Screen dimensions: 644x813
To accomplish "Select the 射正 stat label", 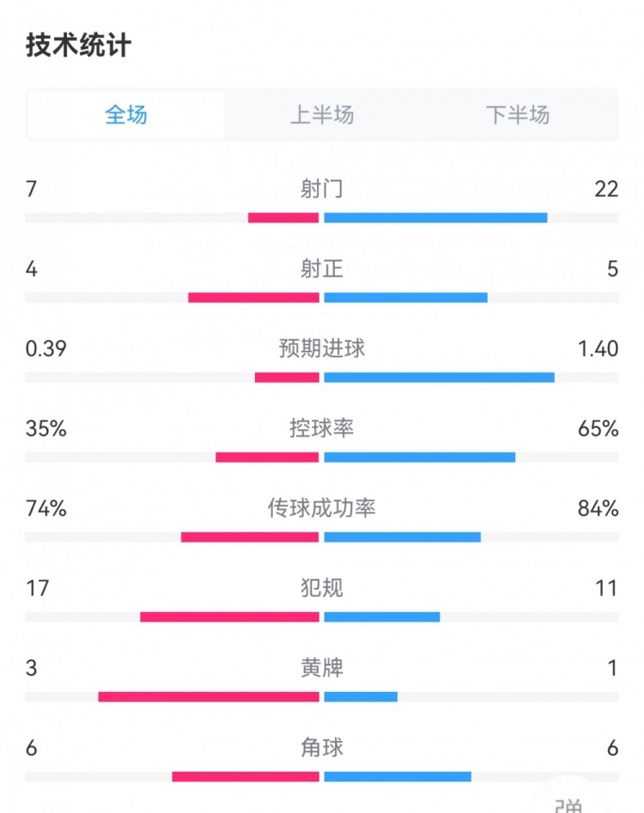I will click(322, 269).
